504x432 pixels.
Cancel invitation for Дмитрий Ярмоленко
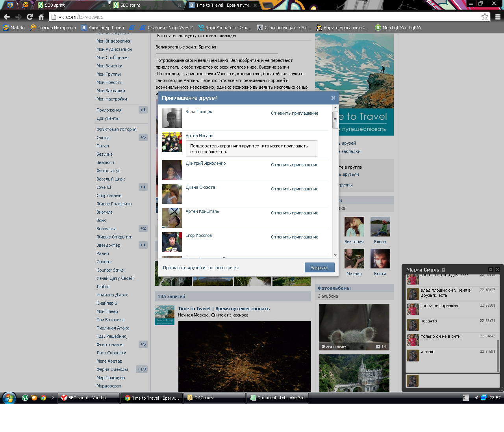[x=295, y=165]
